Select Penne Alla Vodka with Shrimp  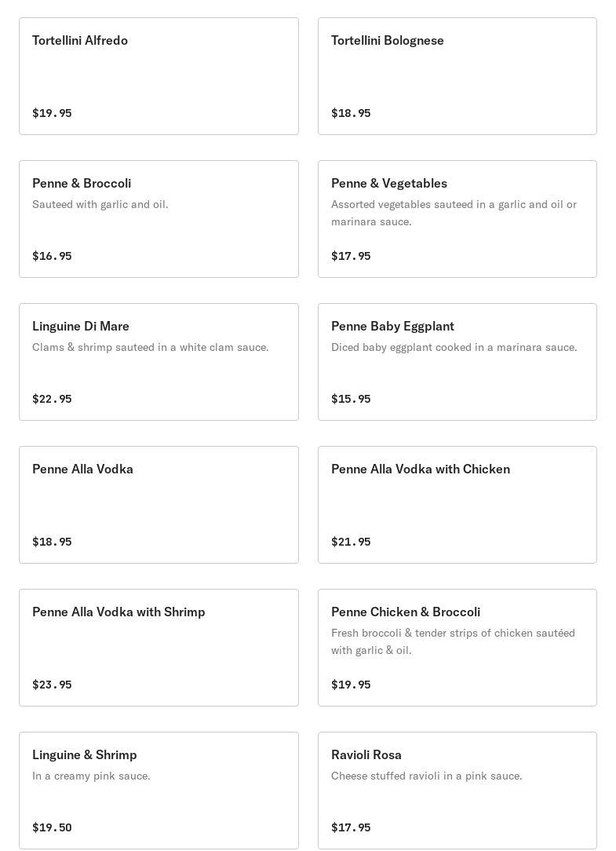[159, 648]
